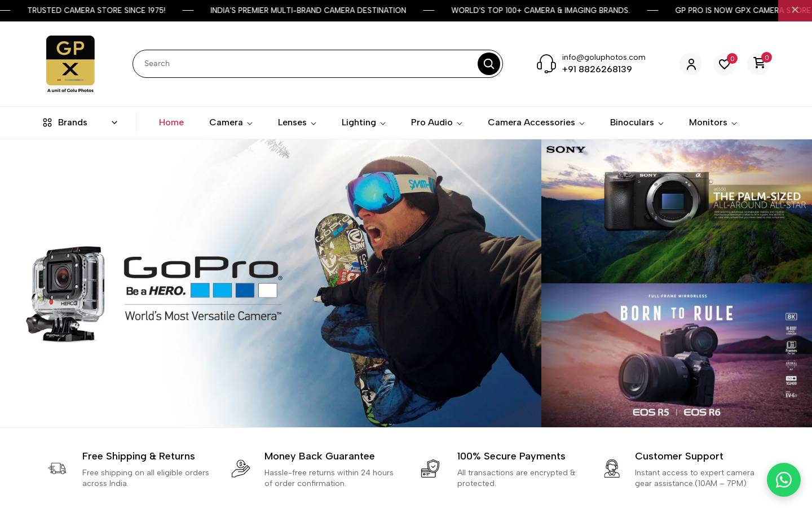
Task: Expand the Pro Audio menu chevron
Action: coord(460,123)
